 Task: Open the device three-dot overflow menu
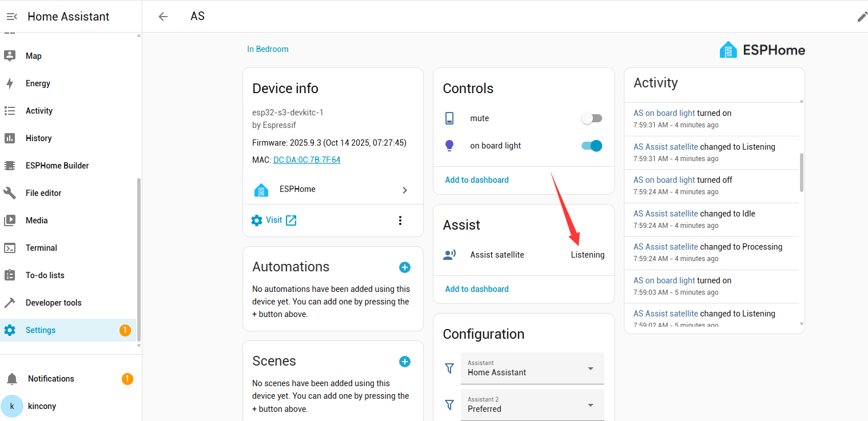[400, 220]
